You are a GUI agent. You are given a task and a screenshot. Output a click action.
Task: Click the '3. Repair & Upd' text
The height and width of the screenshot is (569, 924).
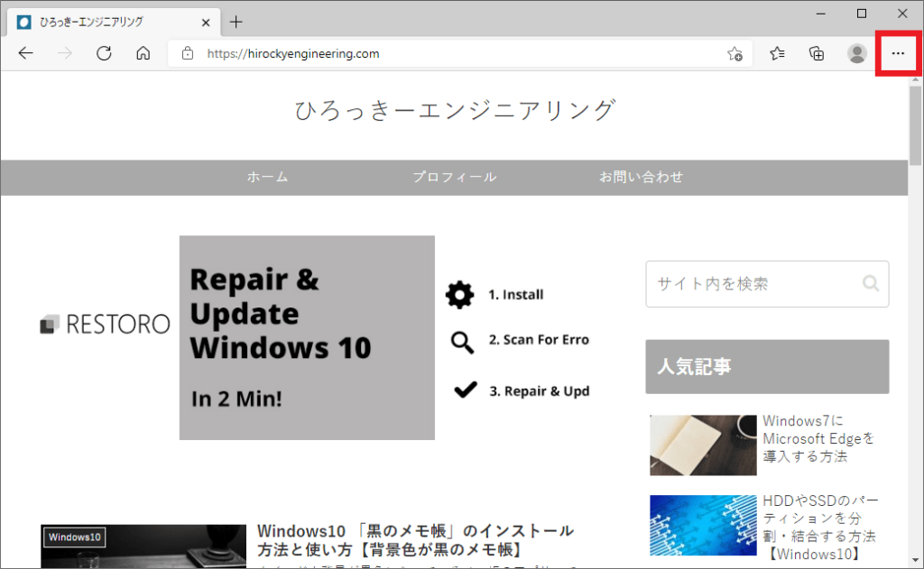coord(540,391)
